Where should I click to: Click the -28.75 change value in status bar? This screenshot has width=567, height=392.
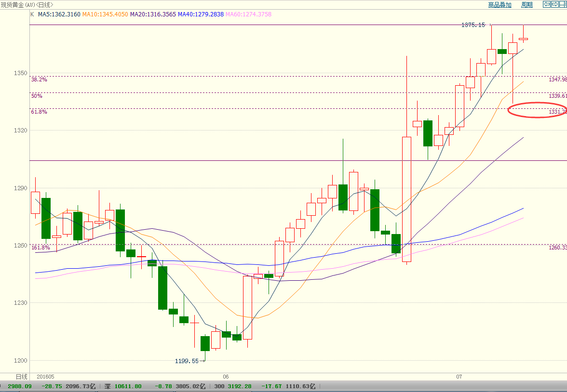click(52, 386)
